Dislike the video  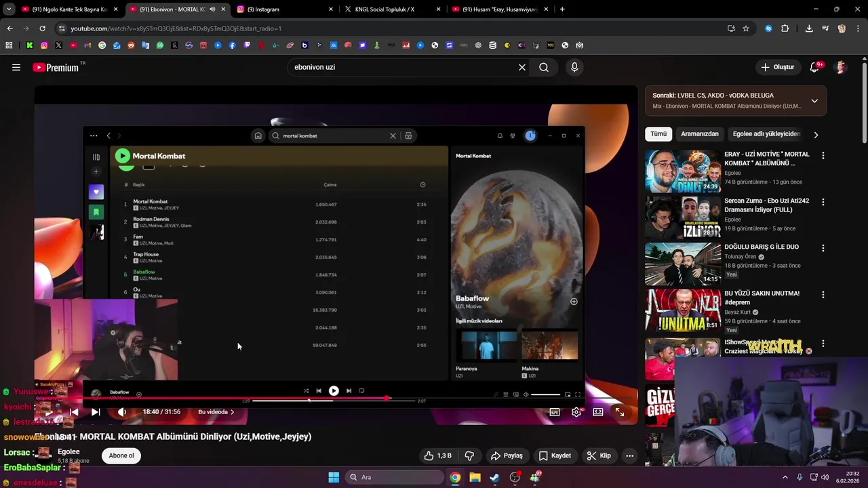(469, 455)
